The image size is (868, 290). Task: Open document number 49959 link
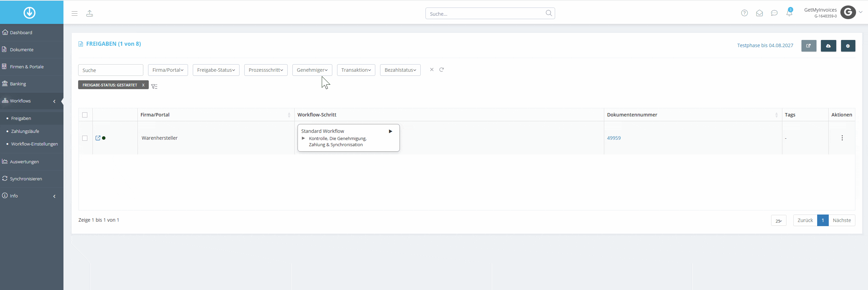coord(614,138)
